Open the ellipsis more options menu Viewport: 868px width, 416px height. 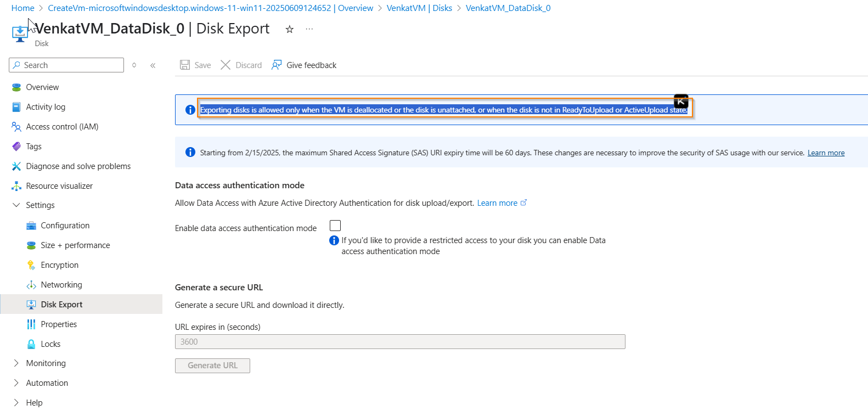(x=309, y=29)
